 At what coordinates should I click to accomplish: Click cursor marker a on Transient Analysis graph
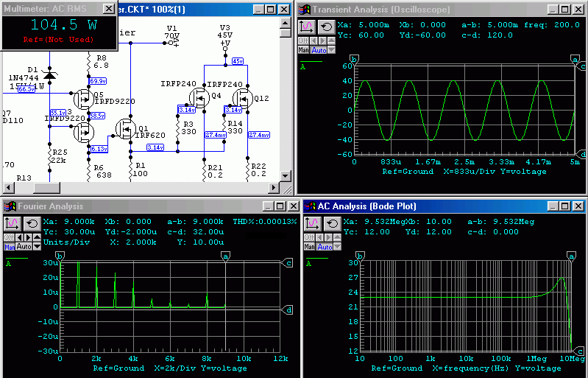tap(575, 59)
